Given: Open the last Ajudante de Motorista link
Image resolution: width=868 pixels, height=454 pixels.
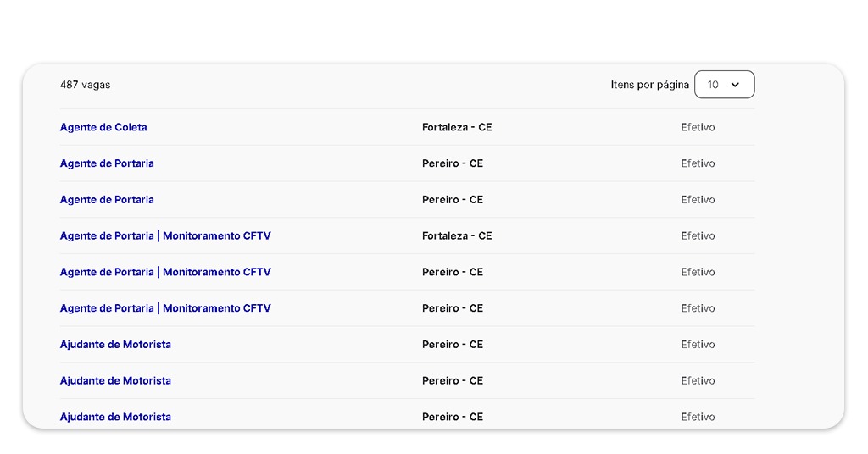Looking at the screenshot, I should point(115,417).
